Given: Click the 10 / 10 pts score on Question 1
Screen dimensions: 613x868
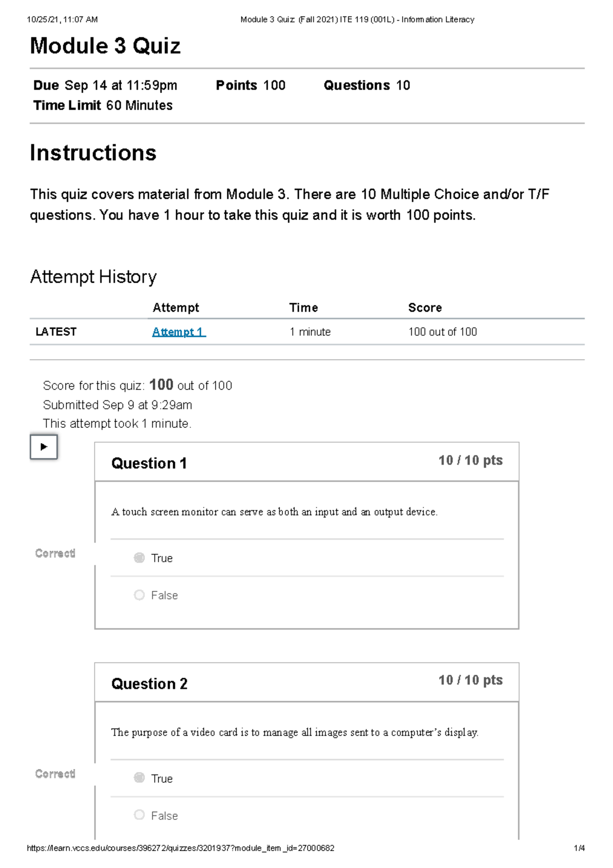Looking at the screenshot, I should click(x=470, y=460).
